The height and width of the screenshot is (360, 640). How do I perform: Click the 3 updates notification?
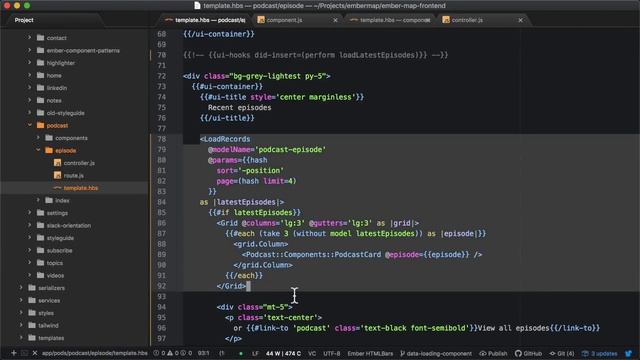(x=600, y=353)
